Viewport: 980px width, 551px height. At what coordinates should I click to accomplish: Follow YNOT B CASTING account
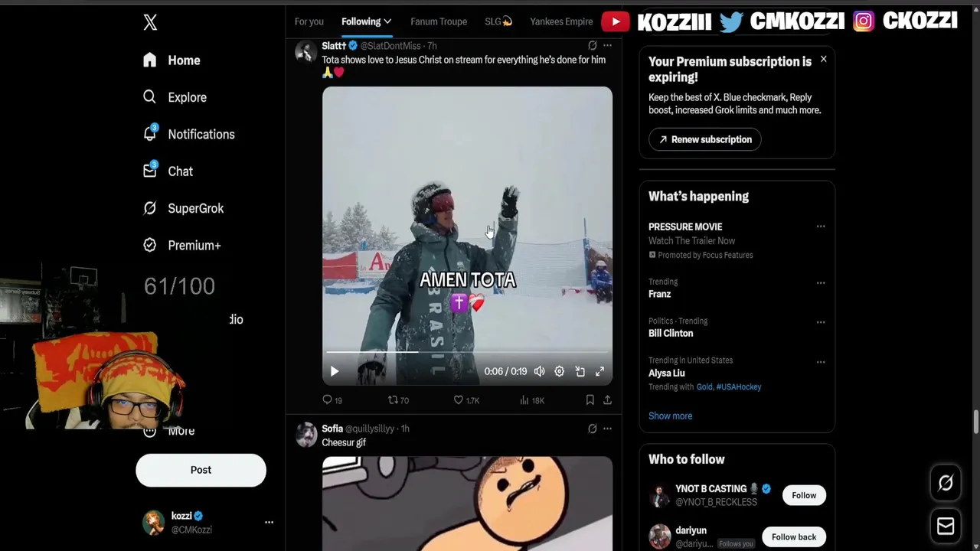tap(804, 495)
